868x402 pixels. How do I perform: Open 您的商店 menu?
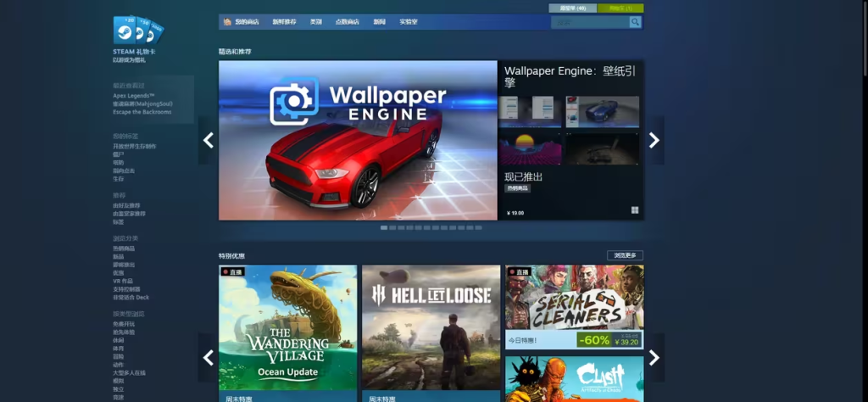coord(247,22)
